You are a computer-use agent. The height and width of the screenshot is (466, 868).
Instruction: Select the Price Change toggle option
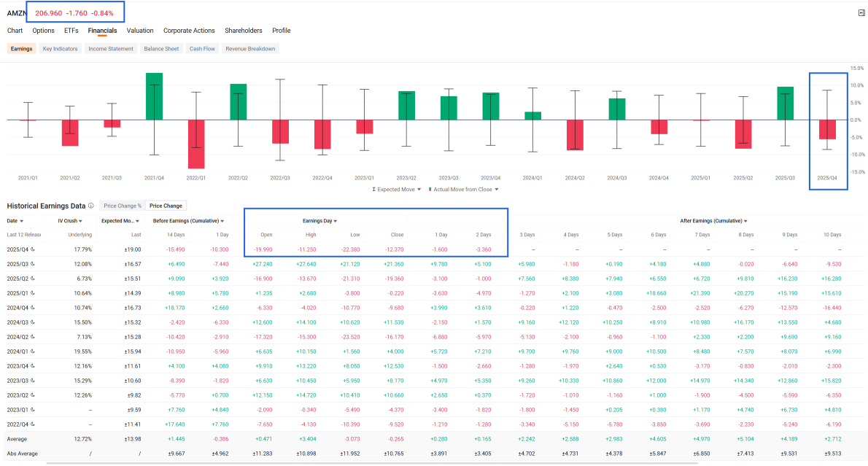coord(166,206)
